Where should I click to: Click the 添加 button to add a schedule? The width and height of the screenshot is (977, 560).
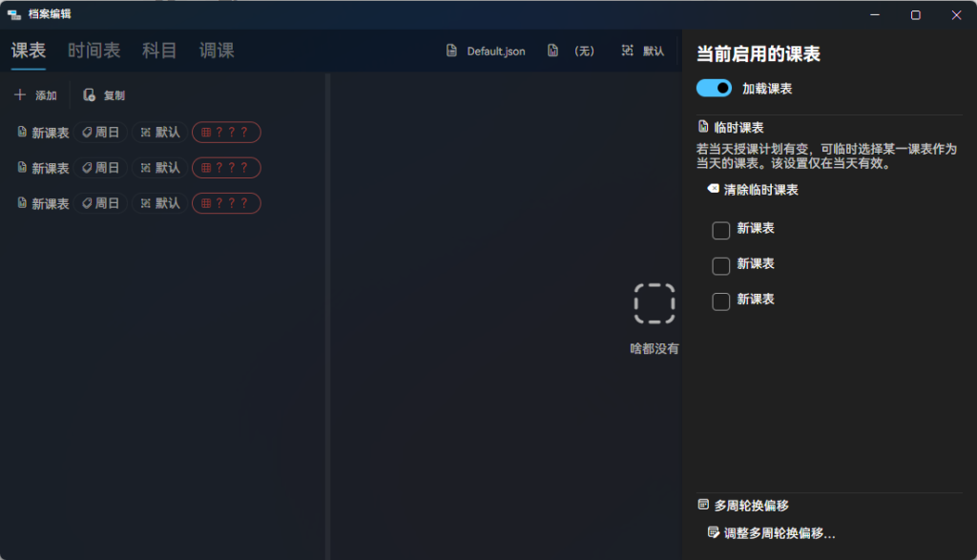[x=37, y=94]
